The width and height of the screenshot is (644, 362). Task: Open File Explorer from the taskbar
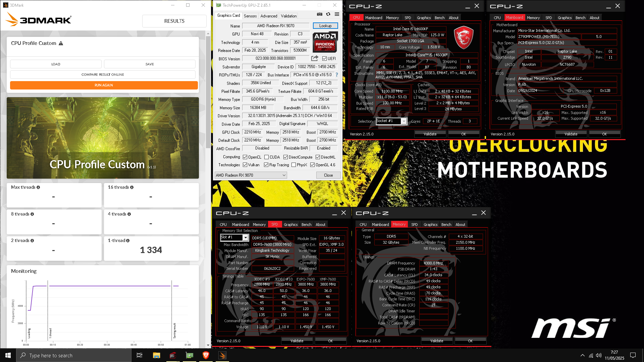point(156,355)
